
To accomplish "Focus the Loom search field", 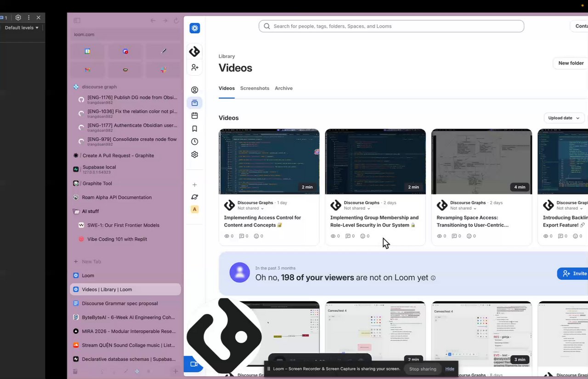I will tap(391, 26).
